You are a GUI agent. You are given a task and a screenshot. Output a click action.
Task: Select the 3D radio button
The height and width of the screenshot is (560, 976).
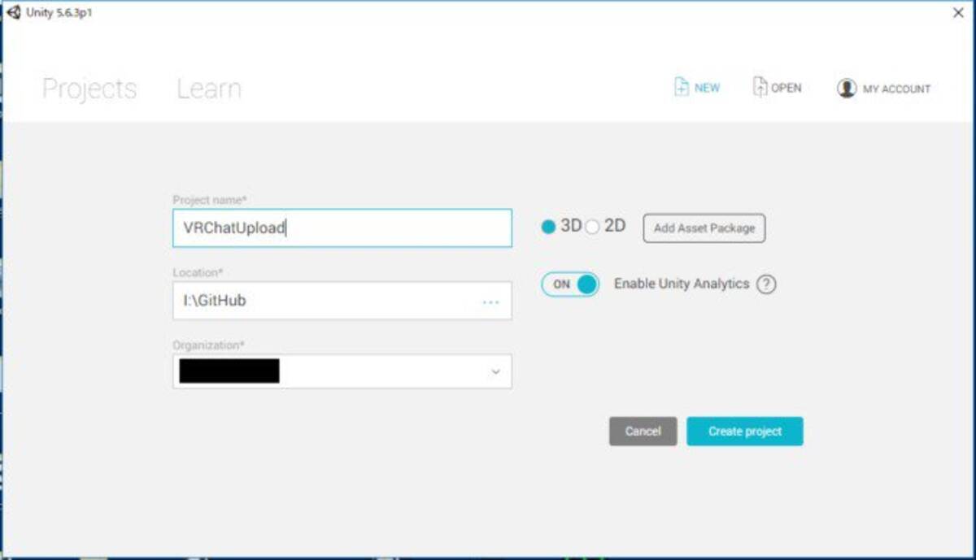tap(548, 228)
